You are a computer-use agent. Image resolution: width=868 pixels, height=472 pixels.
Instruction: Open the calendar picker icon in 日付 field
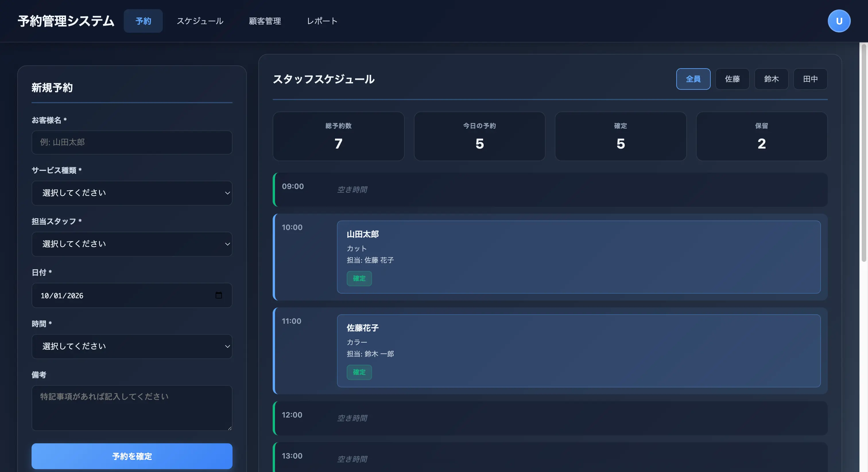pos(219,295)
